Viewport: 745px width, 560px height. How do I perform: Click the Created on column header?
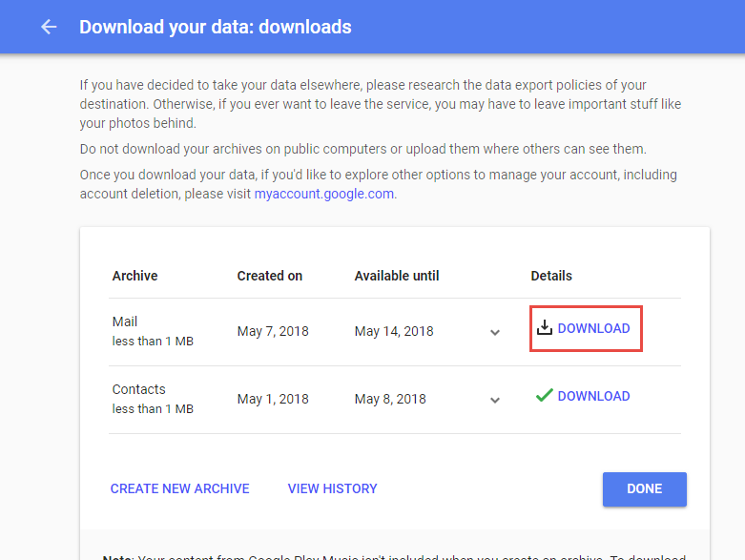click(270, 276)
